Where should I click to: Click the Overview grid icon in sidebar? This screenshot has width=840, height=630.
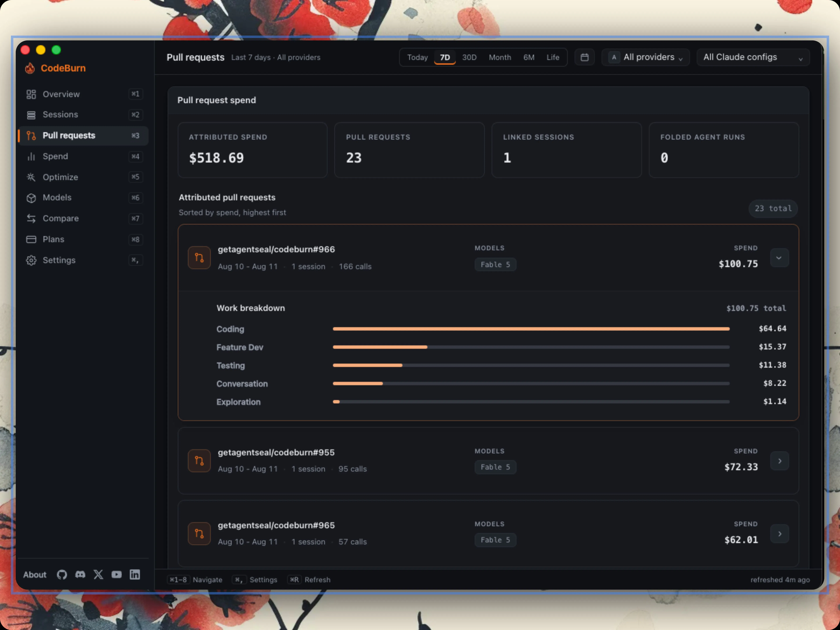point(31,94)
